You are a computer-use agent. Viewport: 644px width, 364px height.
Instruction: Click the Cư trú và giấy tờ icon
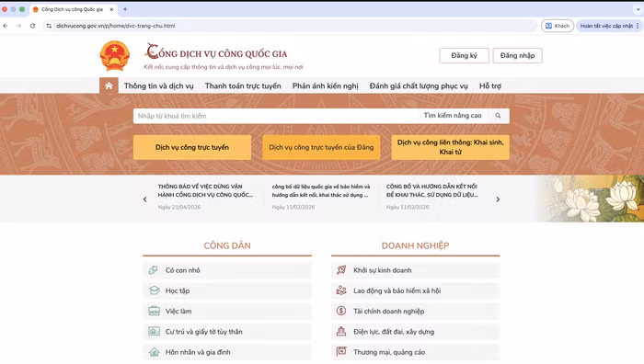pos(154,332)
